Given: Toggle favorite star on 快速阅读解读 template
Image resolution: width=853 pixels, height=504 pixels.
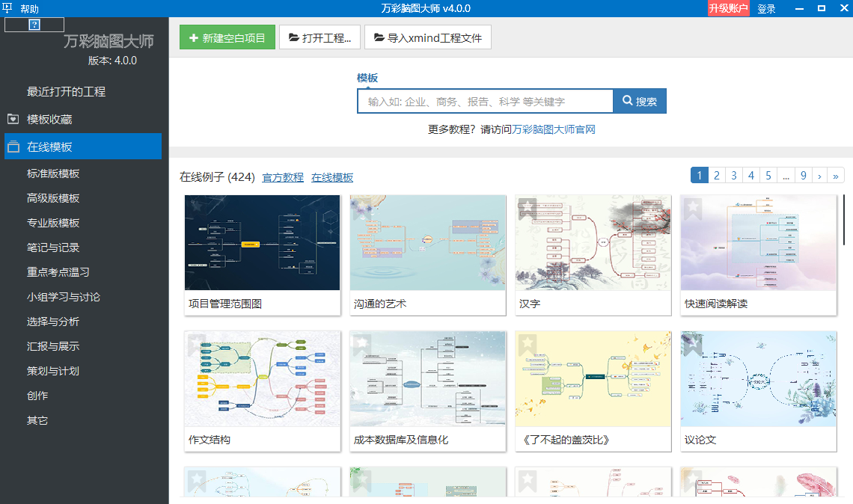Looking at the screenshot, I should tap(693, 207).
